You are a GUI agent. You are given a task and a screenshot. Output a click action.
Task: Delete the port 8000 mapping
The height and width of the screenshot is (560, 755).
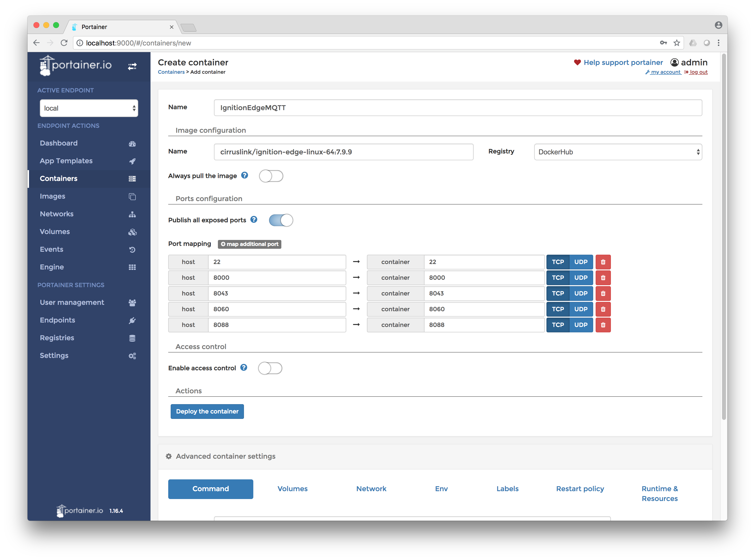603,278
